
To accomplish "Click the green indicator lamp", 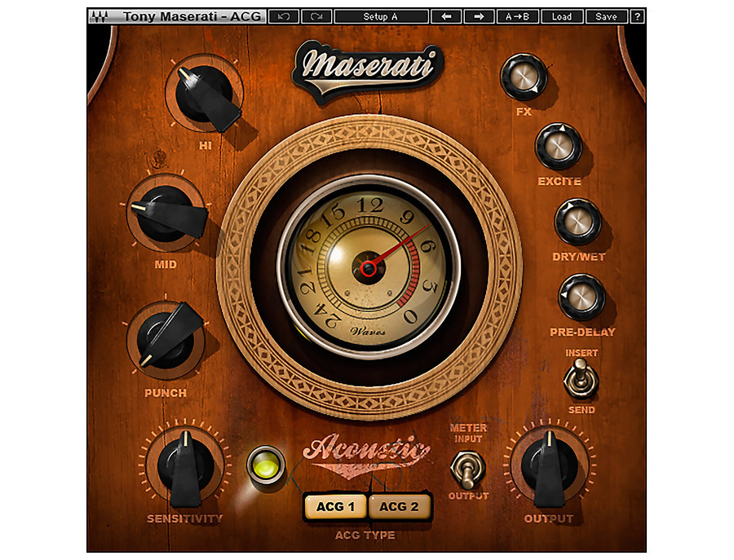I will click(266, 466).
